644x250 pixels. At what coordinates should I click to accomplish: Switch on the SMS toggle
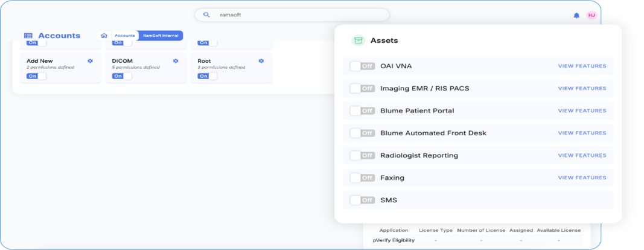click(362, 200)
